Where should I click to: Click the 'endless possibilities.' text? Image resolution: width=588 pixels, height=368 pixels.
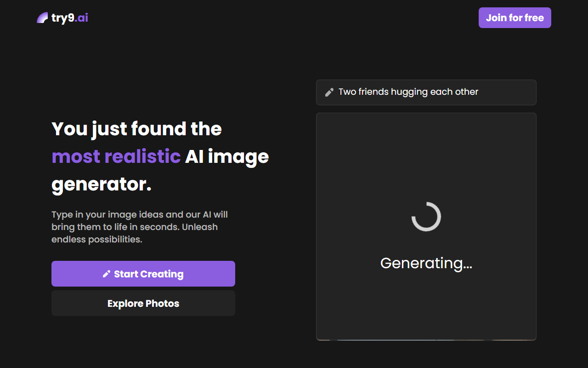tap(96, 240)
